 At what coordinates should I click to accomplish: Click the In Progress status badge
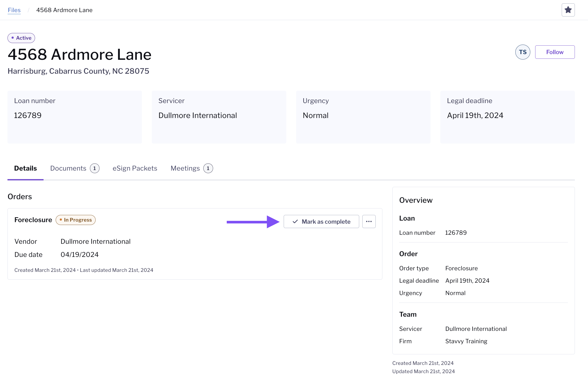click(x=75, y=220)
